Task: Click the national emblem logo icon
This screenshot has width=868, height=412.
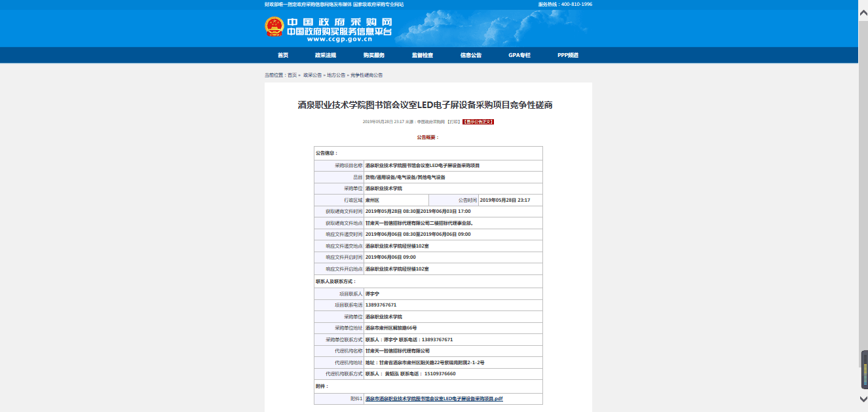Action: coord(274,28)
